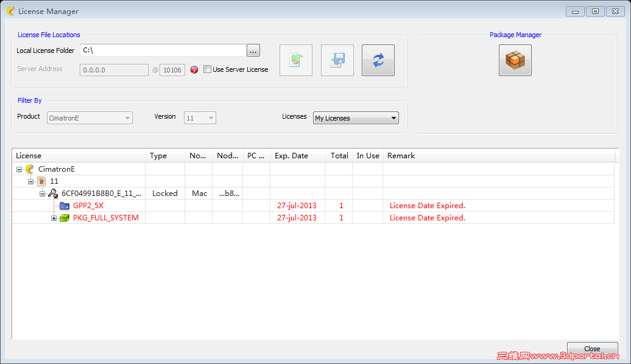This screenshot has width=631, height=364.
Task: Click the import license file icon button
Action: 296,60
